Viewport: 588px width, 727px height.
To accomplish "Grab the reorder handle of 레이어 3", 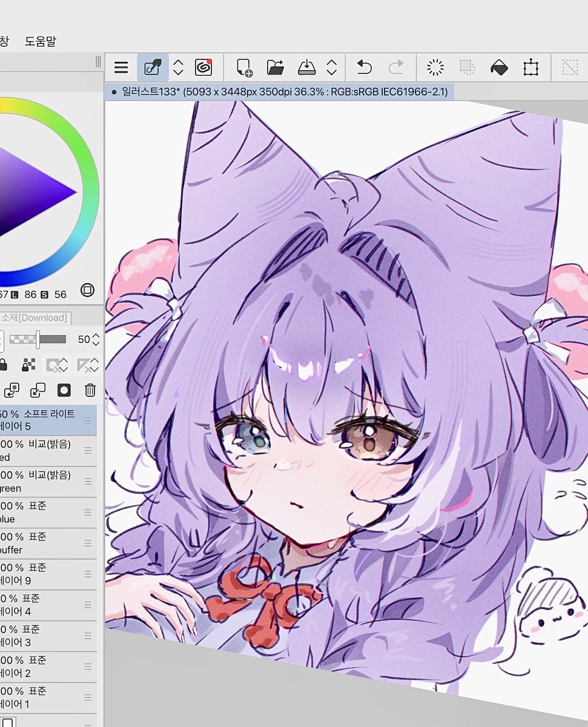I will click(x=88, y=636).
